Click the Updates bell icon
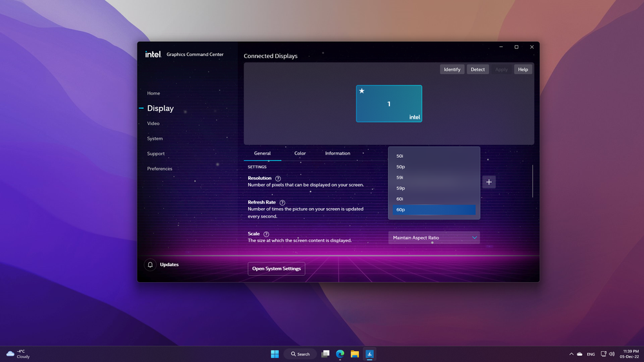 [x=150, y=265]
